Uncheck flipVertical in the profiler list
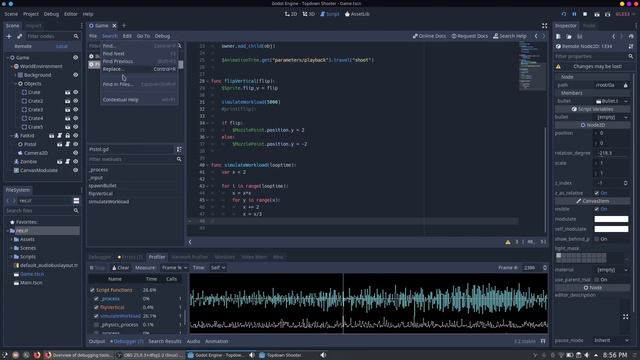This screenshot has height=360, width=640. click(x=96, y=307)
